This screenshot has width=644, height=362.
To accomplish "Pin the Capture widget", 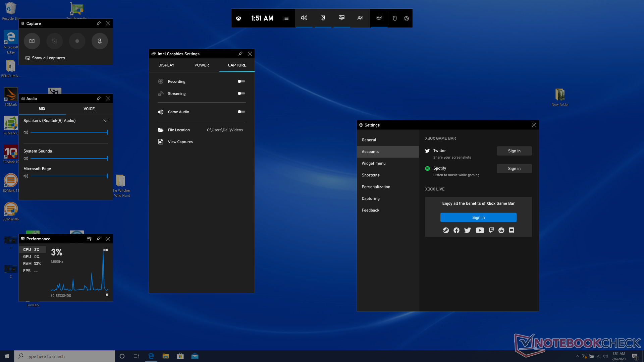I will (99, 23).
